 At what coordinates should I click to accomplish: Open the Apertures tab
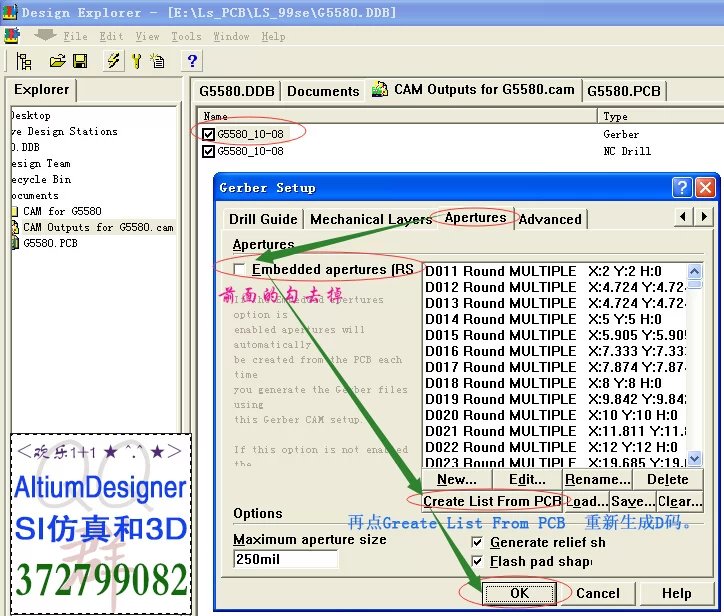point(475,217)
